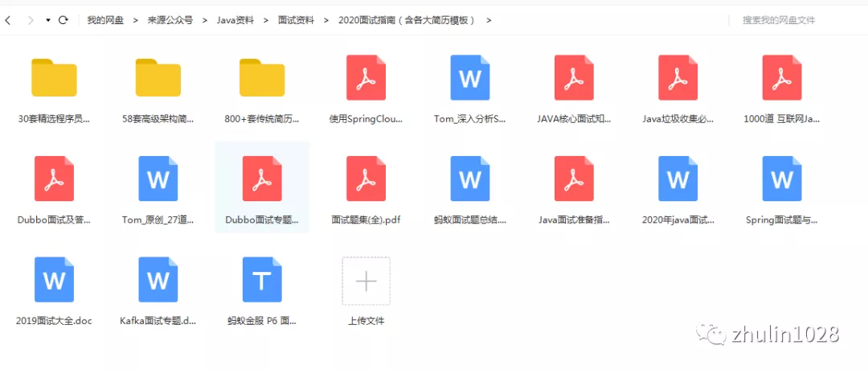Select the 蚂蚁金服 P6 text file icon
Viewport: 868px width, 370px height.
tap(262, 280)
